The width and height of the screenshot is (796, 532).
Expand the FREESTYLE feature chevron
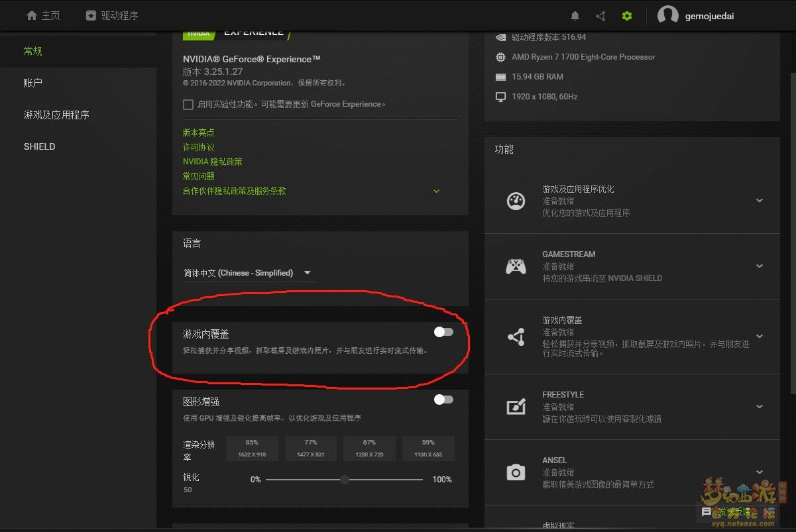(760, 406)
